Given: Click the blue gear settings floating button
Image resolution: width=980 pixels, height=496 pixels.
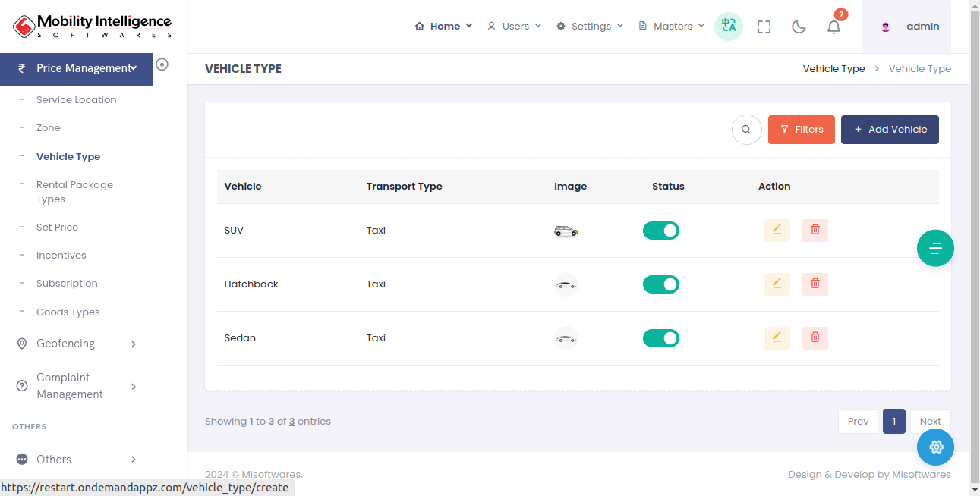Looking at the screenshot, I should click(935, 447).
